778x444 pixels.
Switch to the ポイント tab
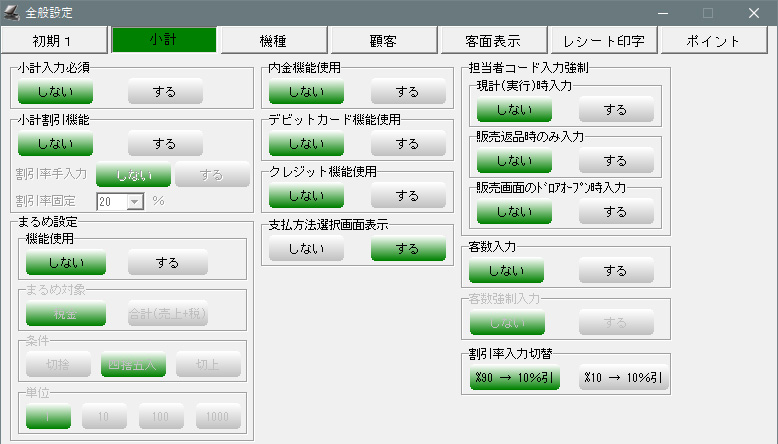pyautogui.click(x=714, y=41)
